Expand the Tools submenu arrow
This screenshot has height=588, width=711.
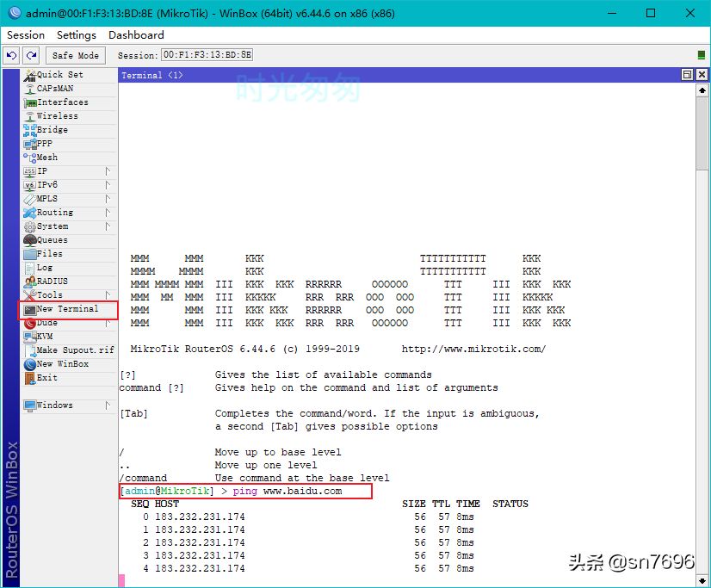coord(108,295)
